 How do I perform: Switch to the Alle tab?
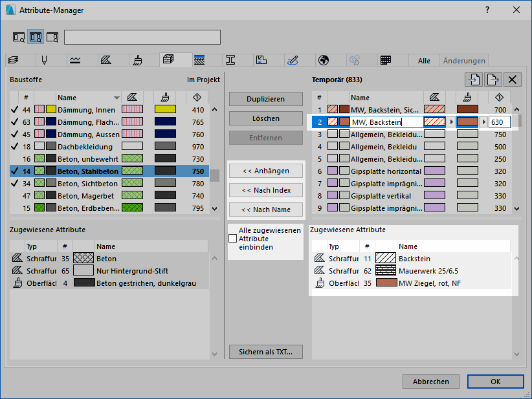point(424,61)
